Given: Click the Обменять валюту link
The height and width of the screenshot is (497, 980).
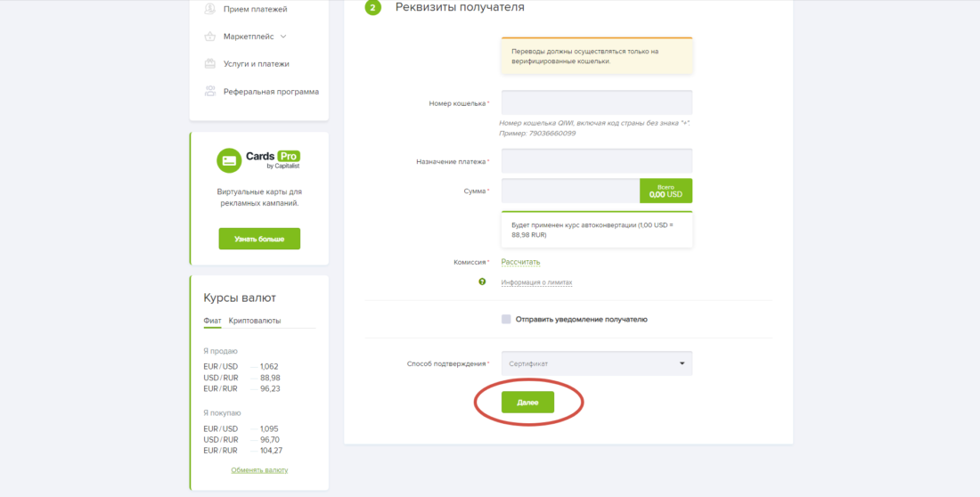Looking at the screenshot, I should (x=259, y=470).
